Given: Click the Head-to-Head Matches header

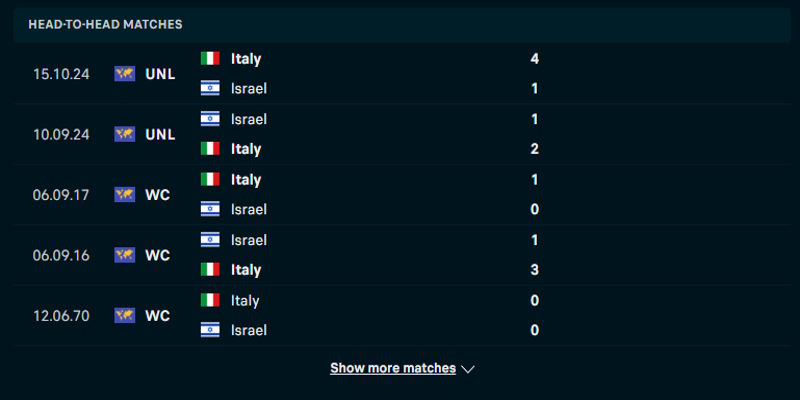Looking at the screenshot, I should coord(105,23).
